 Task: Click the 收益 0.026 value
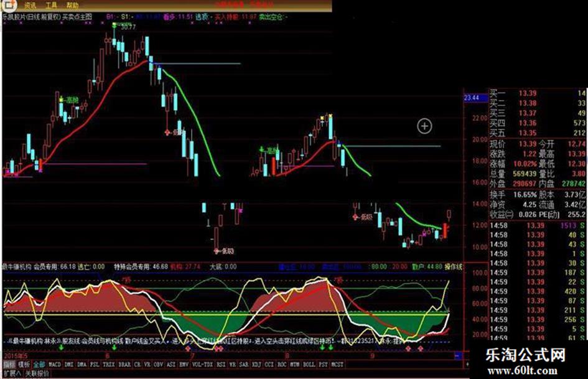pos(527,215)
